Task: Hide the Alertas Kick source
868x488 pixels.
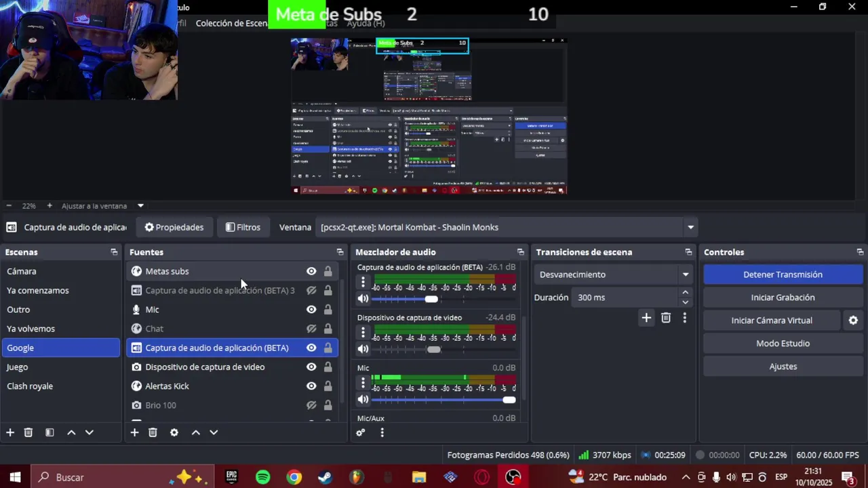Action: point(311,386)
